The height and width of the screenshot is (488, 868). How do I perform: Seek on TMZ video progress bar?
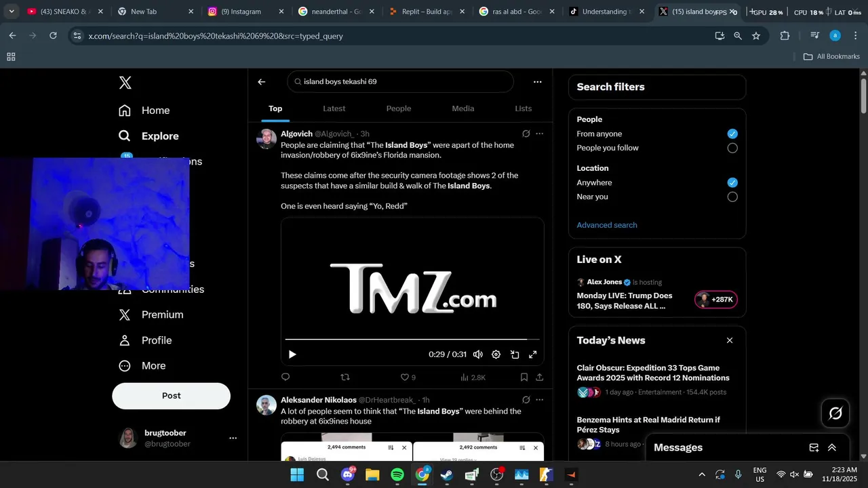click(412, 339)
